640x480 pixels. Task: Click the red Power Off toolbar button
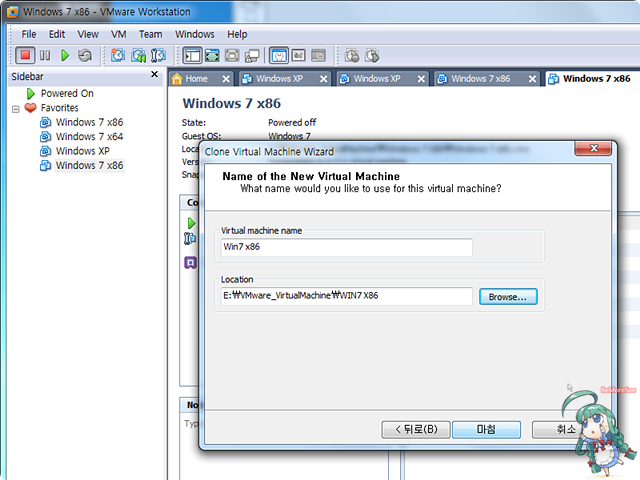click(25, 55)
